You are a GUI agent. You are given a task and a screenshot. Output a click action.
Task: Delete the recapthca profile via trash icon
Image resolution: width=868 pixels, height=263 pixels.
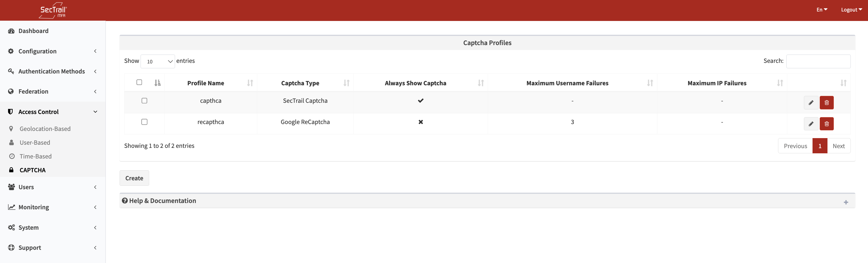pos(826,124)
